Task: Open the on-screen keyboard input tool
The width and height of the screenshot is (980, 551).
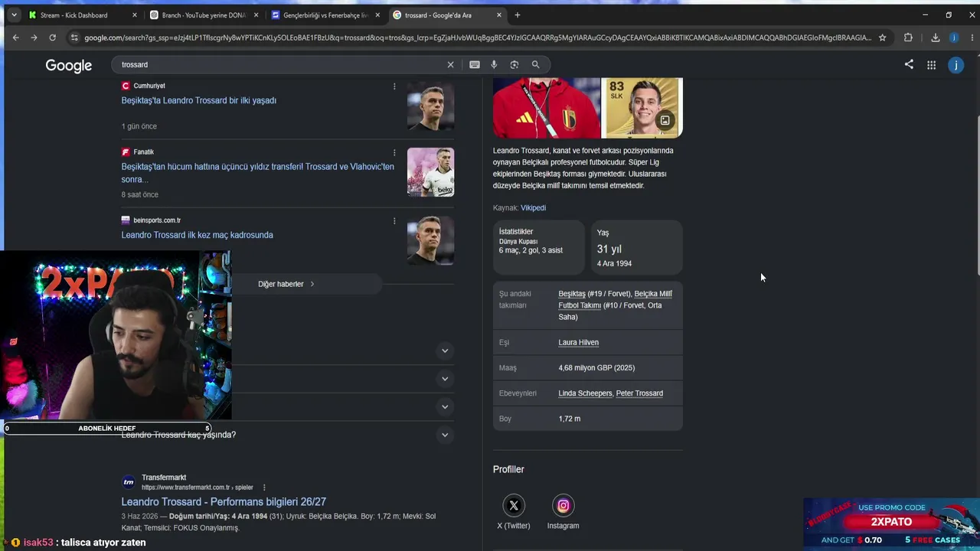Action: coord(475,65)
